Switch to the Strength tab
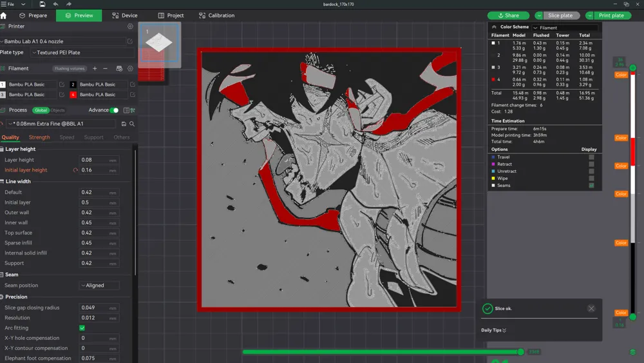This screenshot has width=644, height=363. pyautogui.click(x=39, y=137)
